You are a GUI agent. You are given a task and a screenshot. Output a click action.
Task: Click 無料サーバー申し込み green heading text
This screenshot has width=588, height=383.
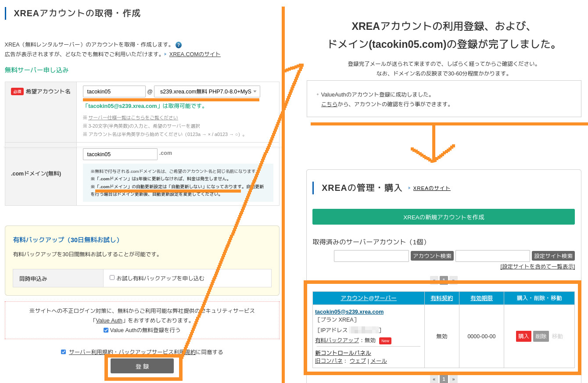tap(36, 70)
